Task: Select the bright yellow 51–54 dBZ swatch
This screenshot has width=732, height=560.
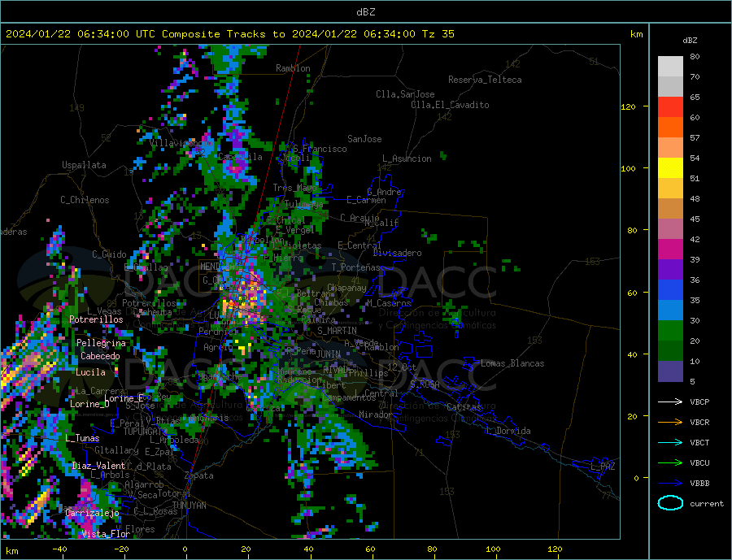Action: 670,168
